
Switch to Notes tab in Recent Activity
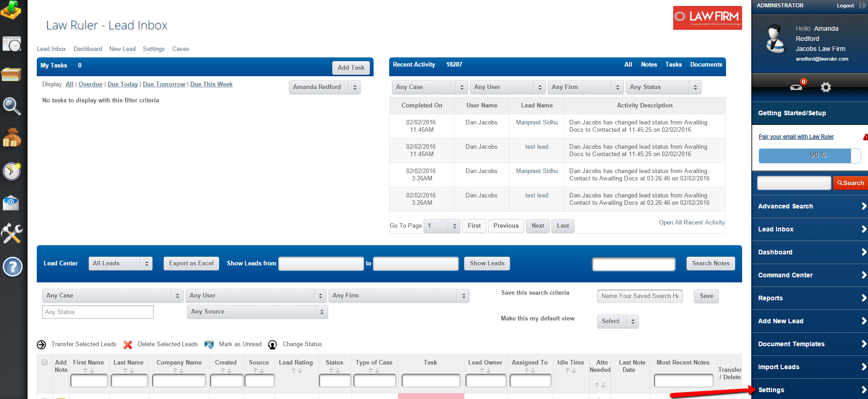649,65
